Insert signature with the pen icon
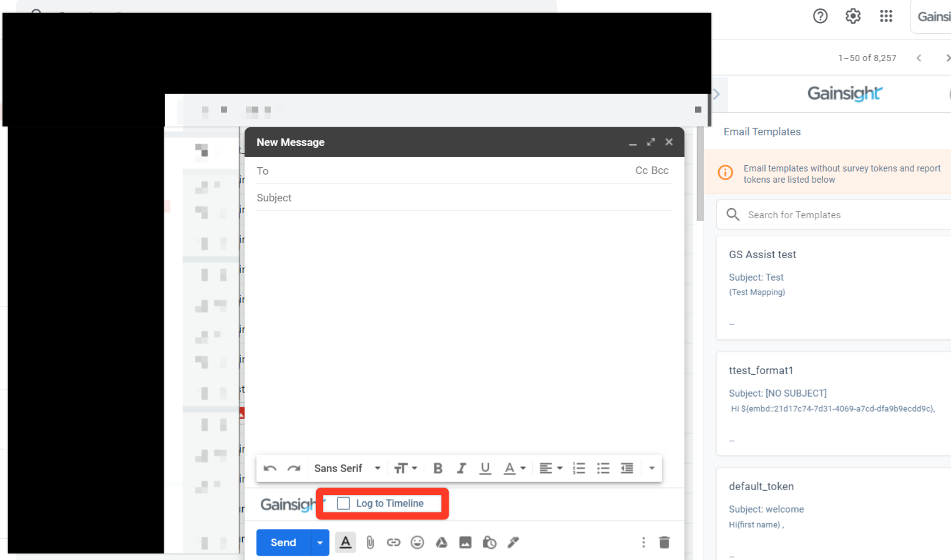951x560 pixels. pyautogui.click(x=513, y=543)
